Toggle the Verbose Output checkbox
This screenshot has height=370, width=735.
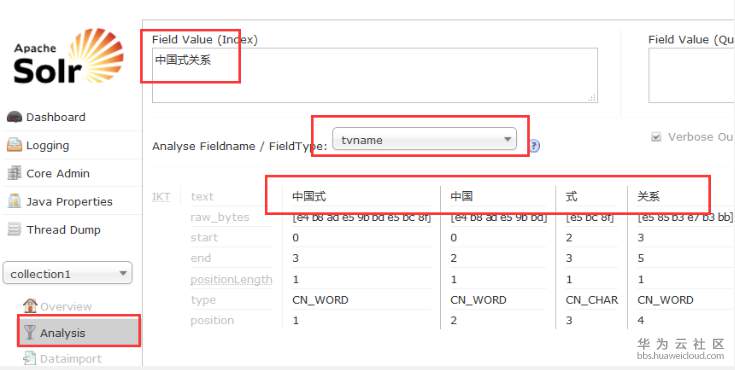point(656,137)
